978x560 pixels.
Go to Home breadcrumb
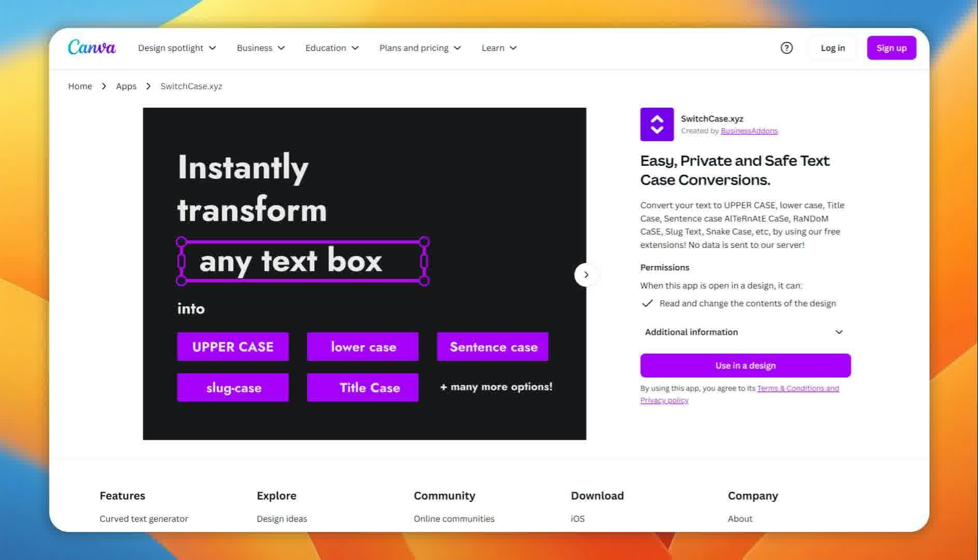[x=80, y=86]
